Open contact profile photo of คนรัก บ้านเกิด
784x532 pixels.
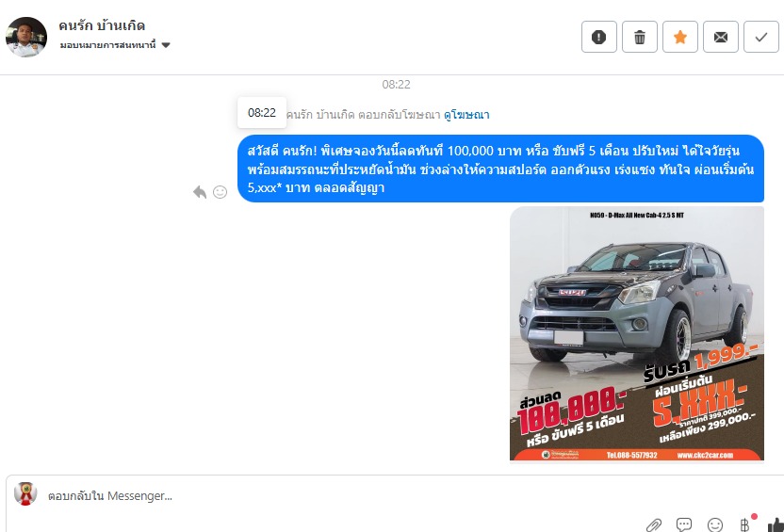click(26, 37)
